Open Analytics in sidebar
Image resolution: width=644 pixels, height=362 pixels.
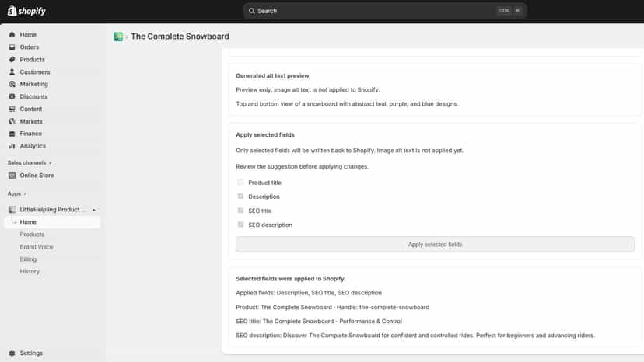[x=33, y=146]
